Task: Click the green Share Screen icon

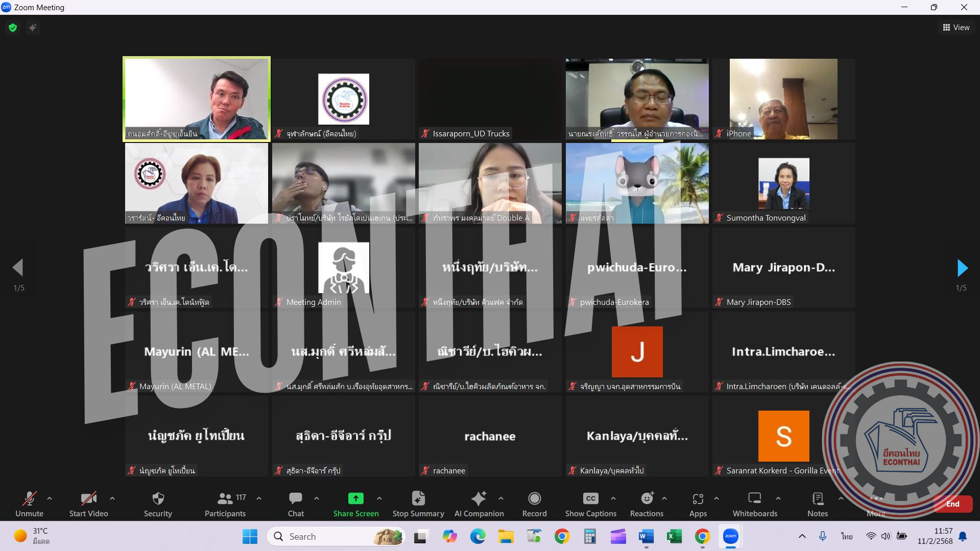Action: [355, 498]
